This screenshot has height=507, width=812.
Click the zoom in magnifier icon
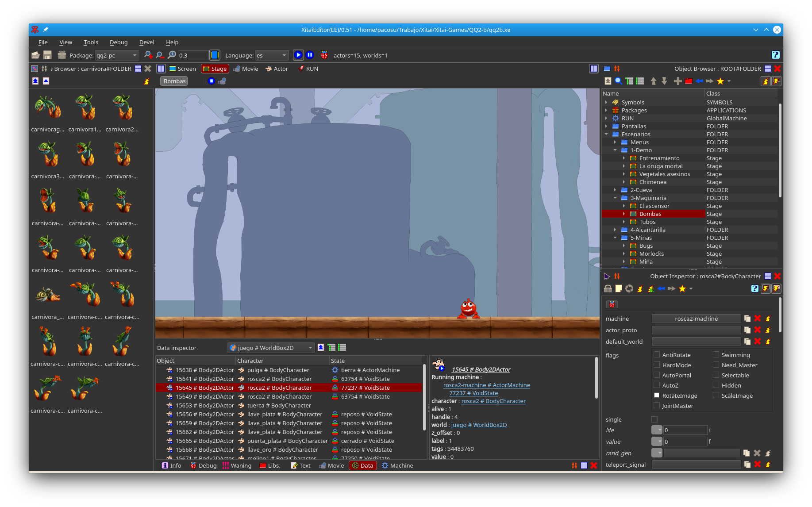[148, 55]
